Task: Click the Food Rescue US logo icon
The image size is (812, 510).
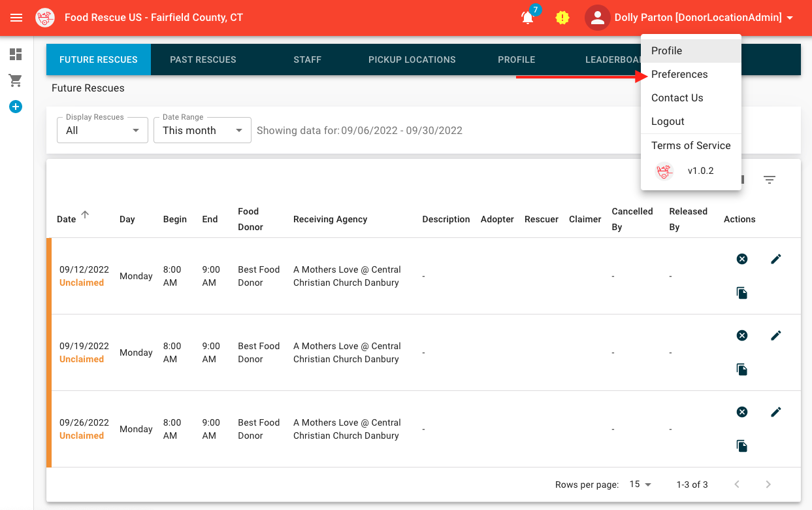Action: [45, 18]
